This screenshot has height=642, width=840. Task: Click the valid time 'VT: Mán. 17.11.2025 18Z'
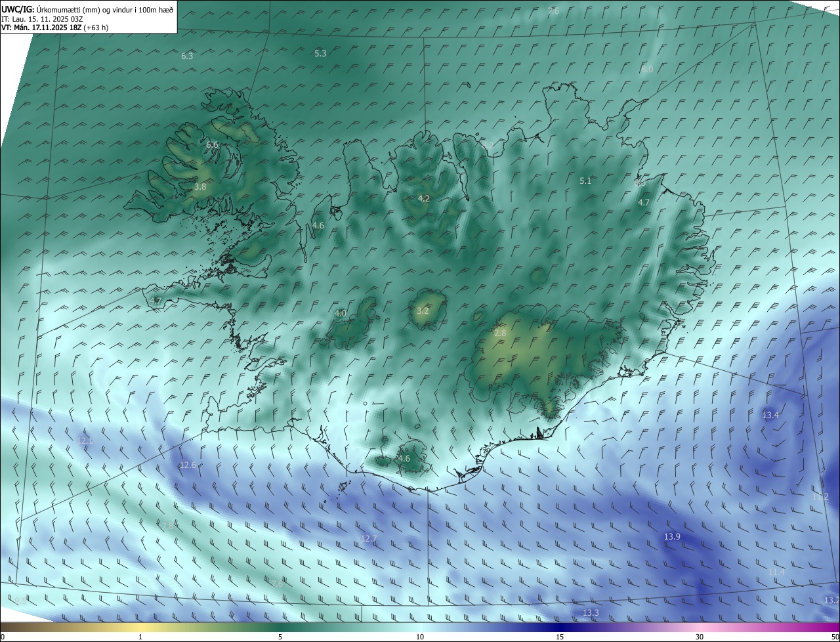pyautogui.click(x=41, y=28)
